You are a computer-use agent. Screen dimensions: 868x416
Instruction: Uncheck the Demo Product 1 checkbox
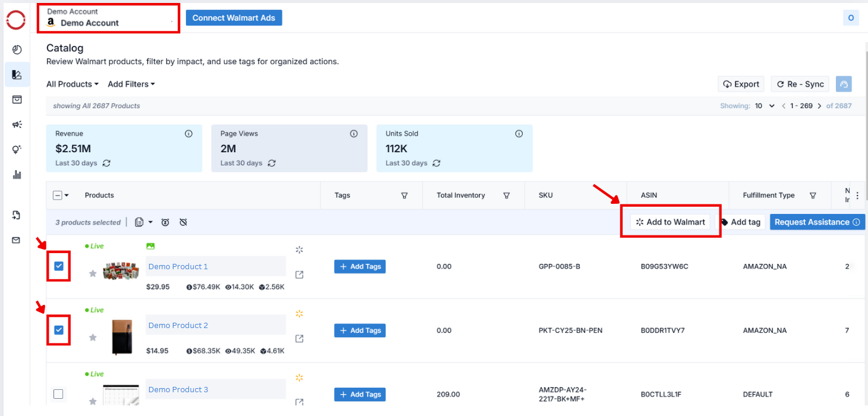pyautogui.click(x=58, y=266)
